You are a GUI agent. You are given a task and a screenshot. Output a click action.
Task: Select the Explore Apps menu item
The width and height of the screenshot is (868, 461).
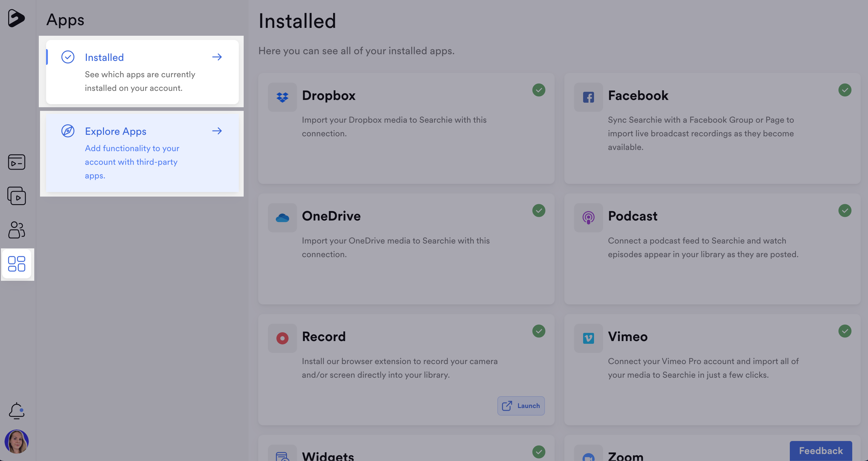pos(142,153)
